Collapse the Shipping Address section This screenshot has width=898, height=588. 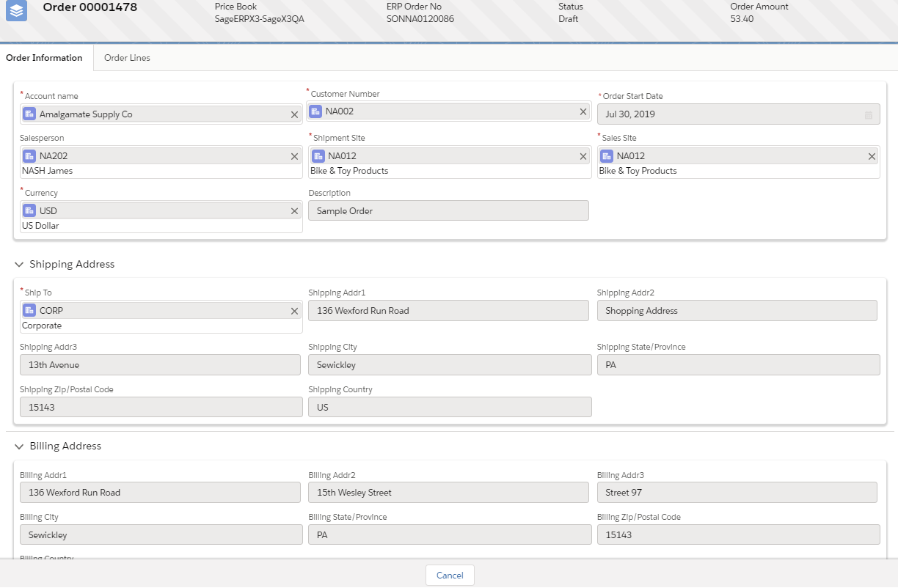19,265
